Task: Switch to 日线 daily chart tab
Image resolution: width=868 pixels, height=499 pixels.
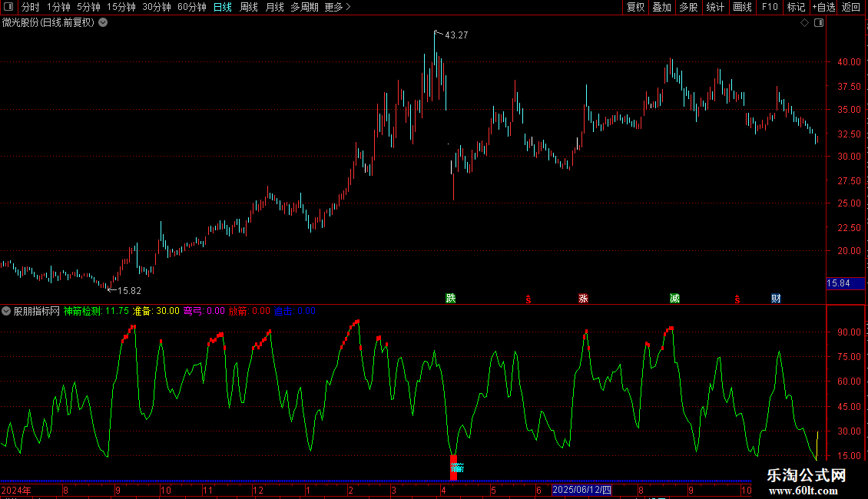Action: click(223, 7)
